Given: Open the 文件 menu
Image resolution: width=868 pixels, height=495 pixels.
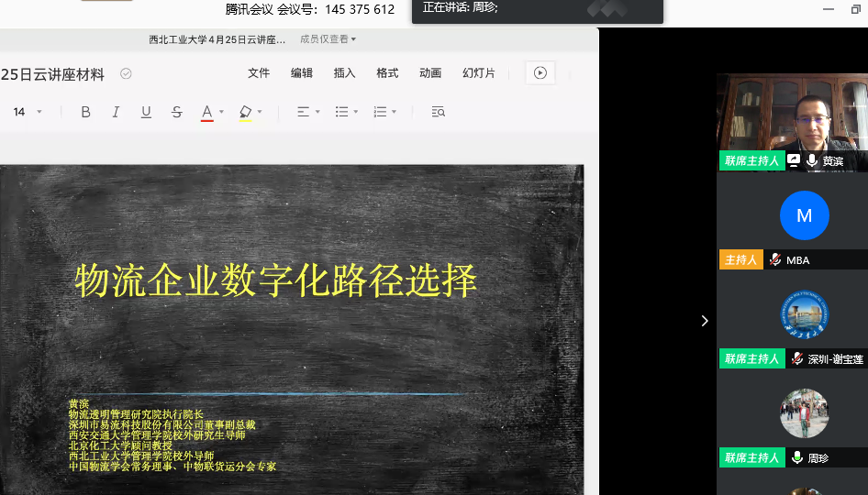Looking at the screenshot, I should [259, 73].
